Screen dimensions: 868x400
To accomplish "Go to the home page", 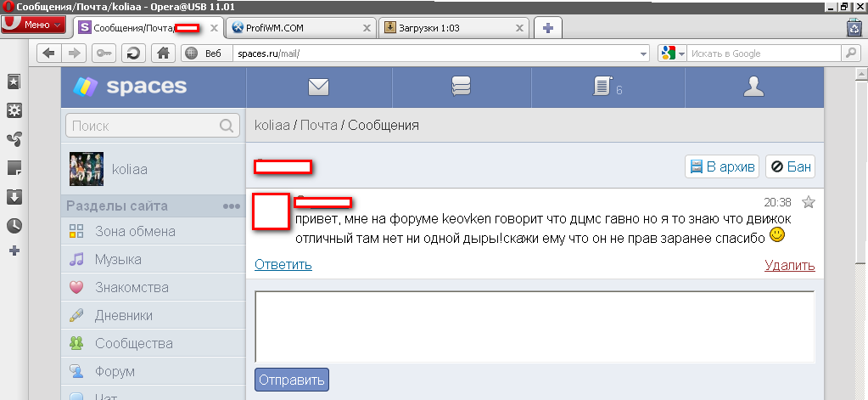I will [163, 54].
